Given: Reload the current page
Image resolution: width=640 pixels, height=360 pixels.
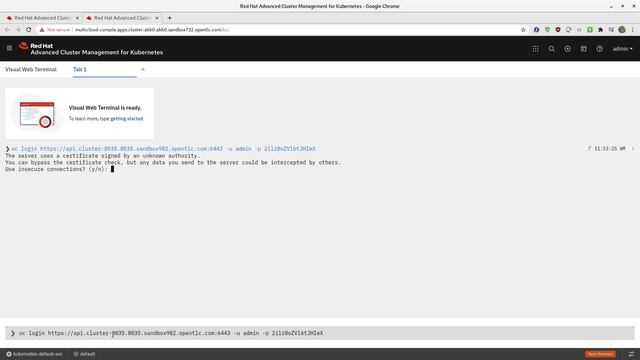Looking at the screenshot, I should pyautogui.click(x=29, y=30).
